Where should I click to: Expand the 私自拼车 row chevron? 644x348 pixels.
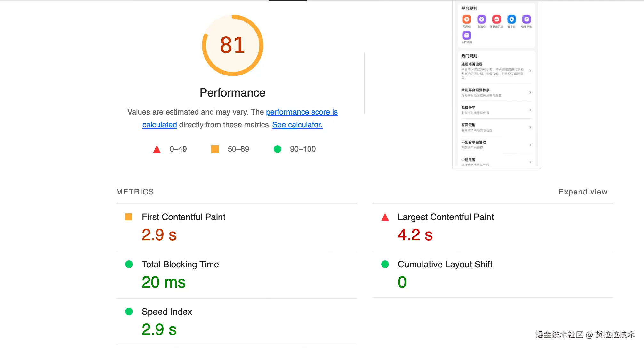click(530, 110)
